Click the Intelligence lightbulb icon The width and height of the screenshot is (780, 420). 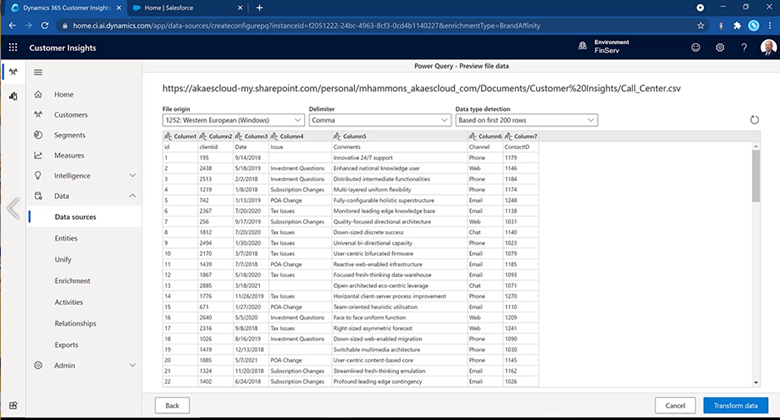pos(38,176)
